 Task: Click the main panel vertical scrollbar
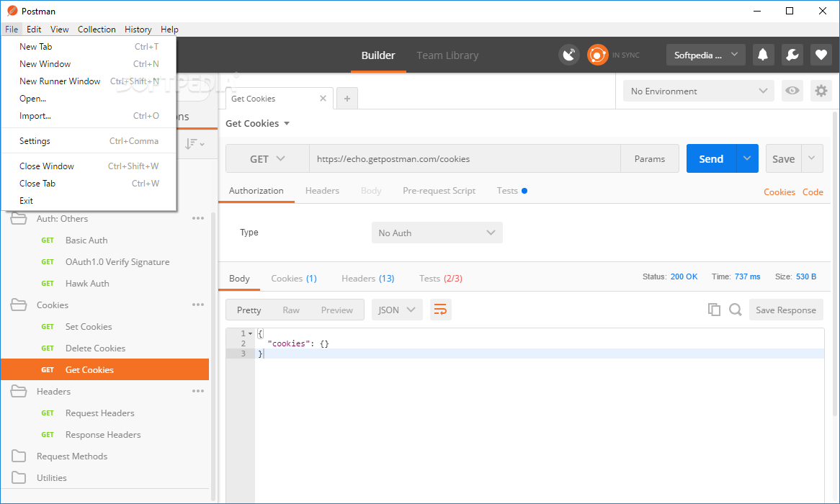coord(835,264)
